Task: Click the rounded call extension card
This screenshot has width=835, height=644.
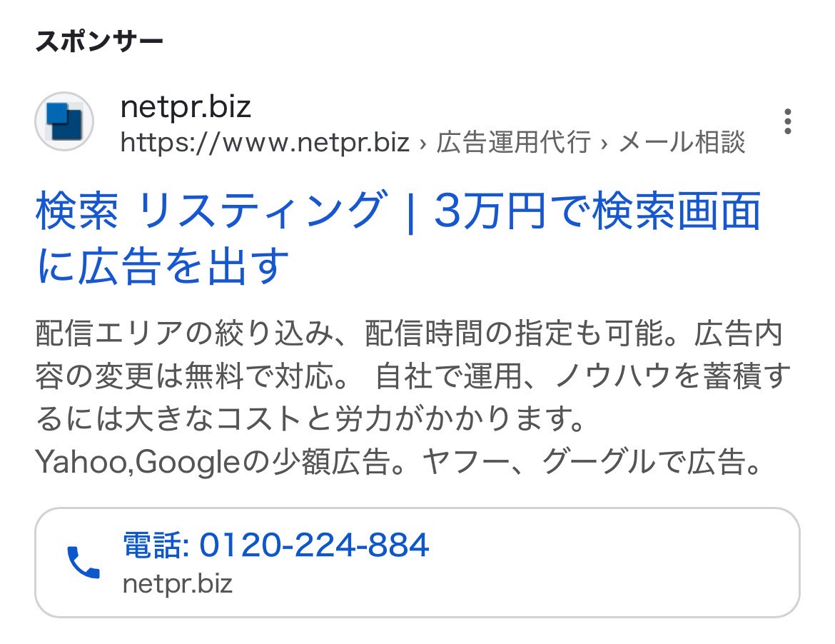Action: pos(417,563)
